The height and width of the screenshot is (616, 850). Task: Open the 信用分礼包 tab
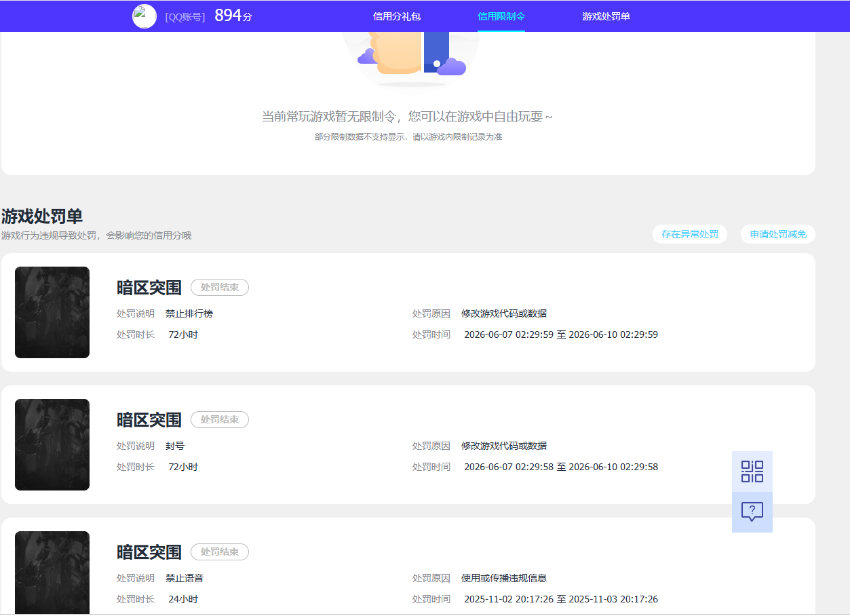coord(397,16)
